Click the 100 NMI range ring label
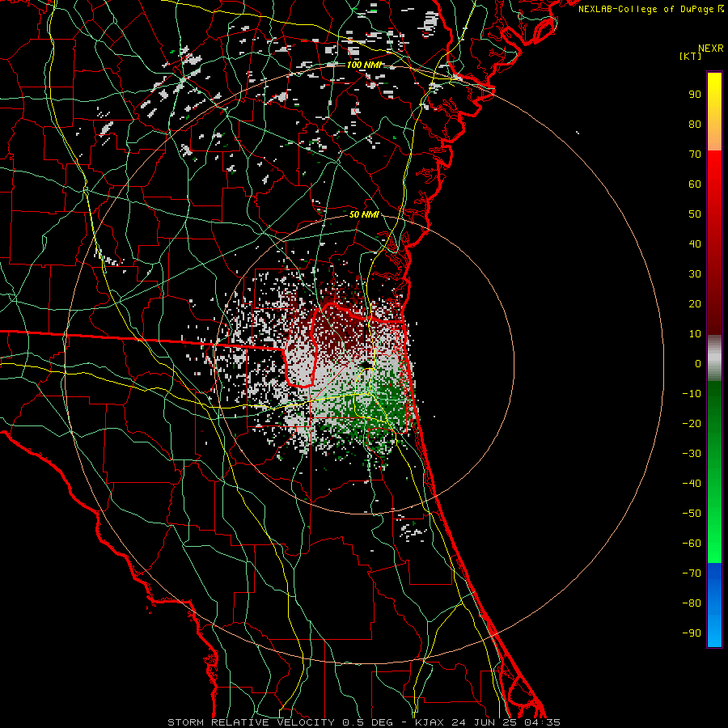Viewport: 728px width, 728px height. pyautogui.click(x=364, y=65)
